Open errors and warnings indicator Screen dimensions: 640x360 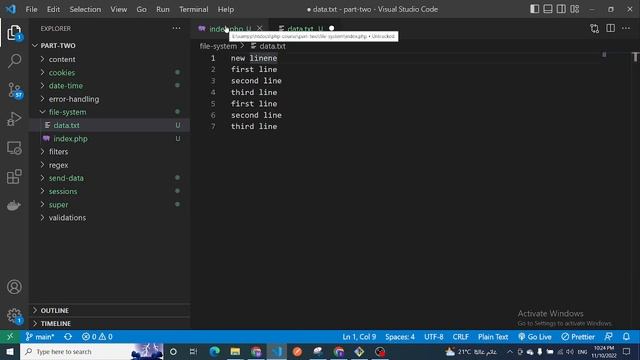(97, 337)
